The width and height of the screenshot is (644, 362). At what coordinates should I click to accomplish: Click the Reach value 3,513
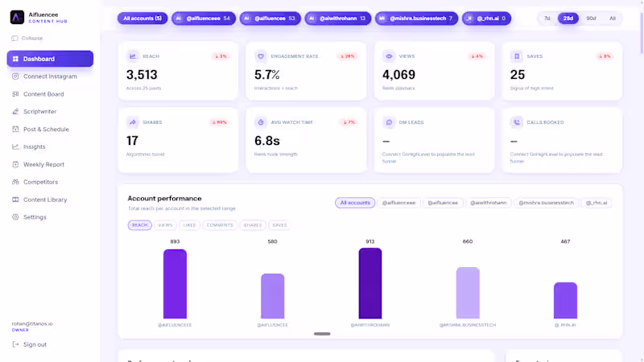[142, 75]
